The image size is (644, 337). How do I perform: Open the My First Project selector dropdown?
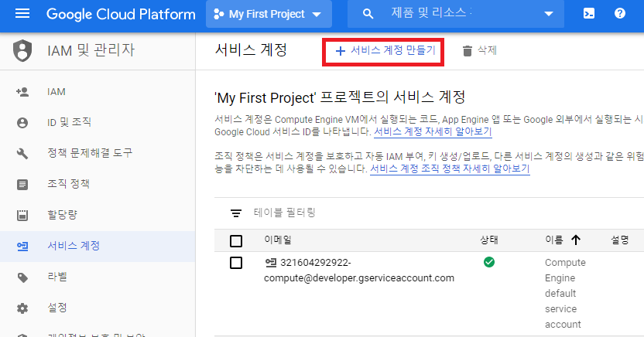[x=269, y=15]
